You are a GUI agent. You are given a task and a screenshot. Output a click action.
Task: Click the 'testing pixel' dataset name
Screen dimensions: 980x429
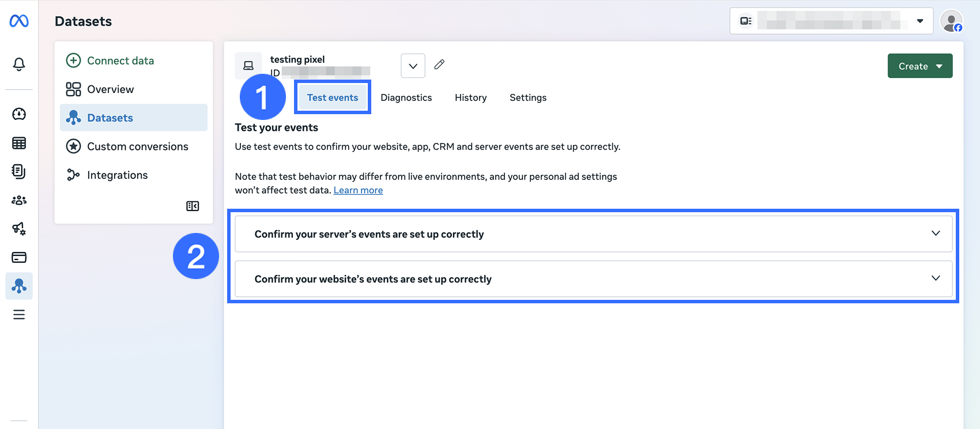click(x=297, y=59)
